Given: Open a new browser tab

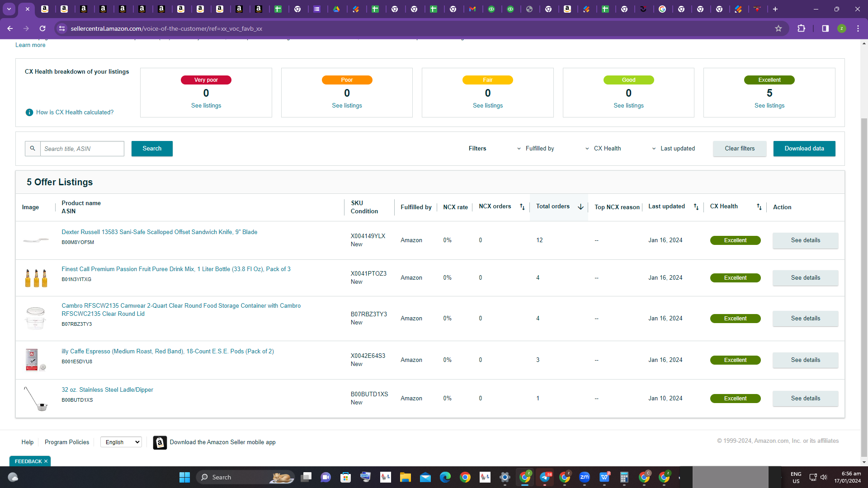Looking at the screenshot, I should click(775, 9).
